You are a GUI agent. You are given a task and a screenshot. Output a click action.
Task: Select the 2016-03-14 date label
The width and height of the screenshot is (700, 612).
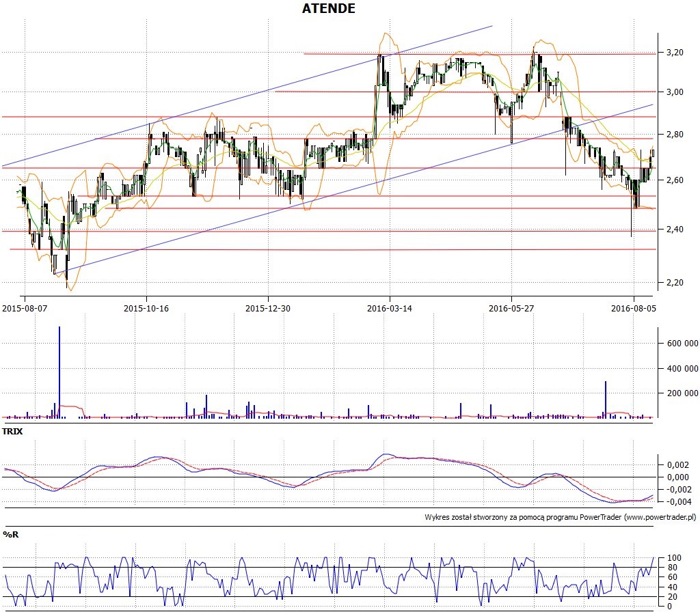pyautogui.click(x=389, y=308)
